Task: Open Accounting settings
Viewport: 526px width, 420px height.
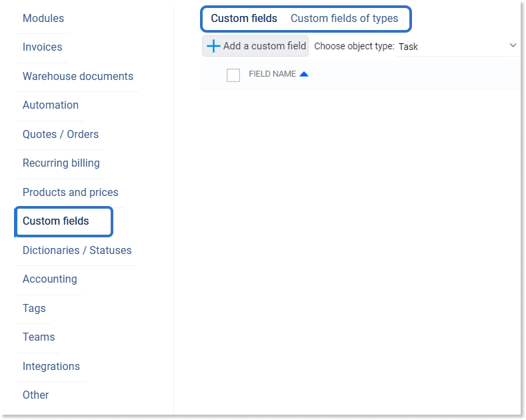Action: tap(50, 279)
